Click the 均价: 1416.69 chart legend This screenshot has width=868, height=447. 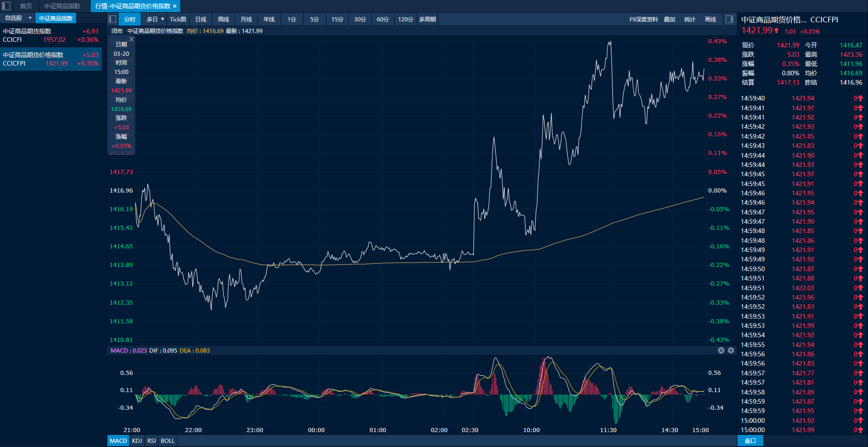[205, 31]
